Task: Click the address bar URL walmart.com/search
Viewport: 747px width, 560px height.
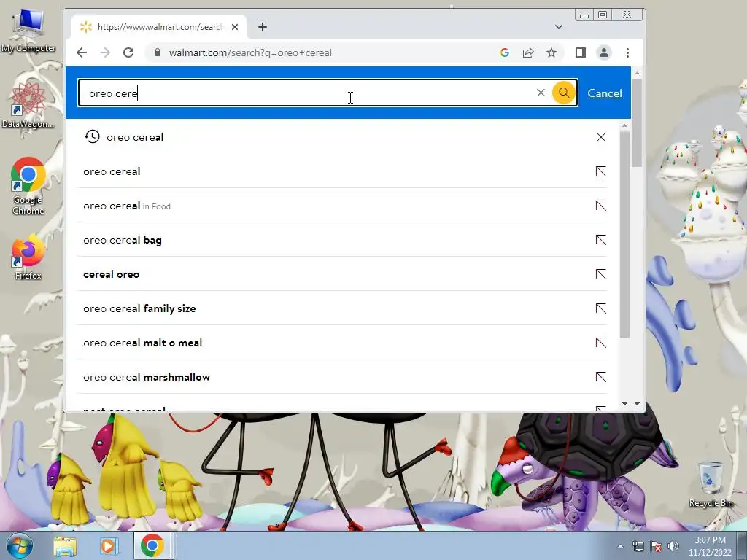Action: [250, 52]
